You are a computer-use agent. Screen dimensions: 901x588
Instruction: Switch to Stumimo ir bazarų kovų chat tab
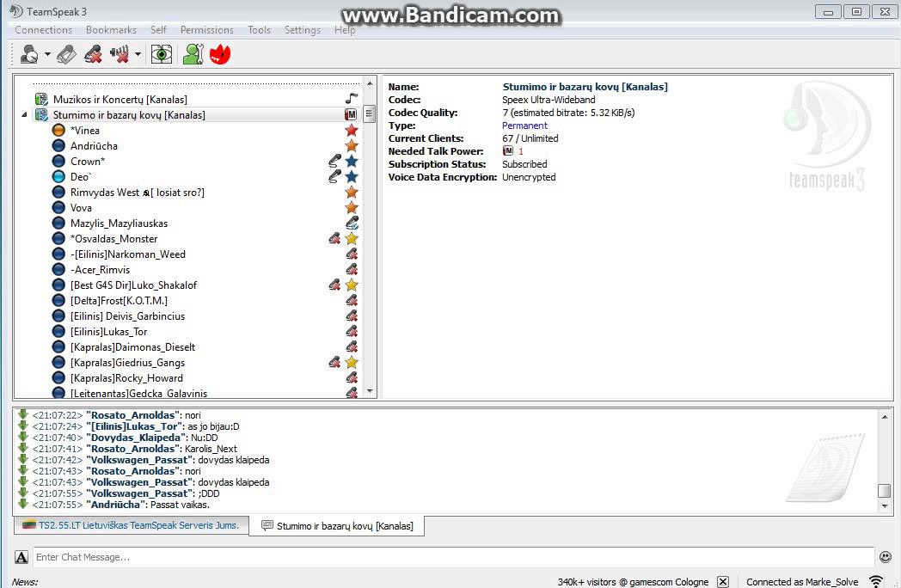pos(337,526)
